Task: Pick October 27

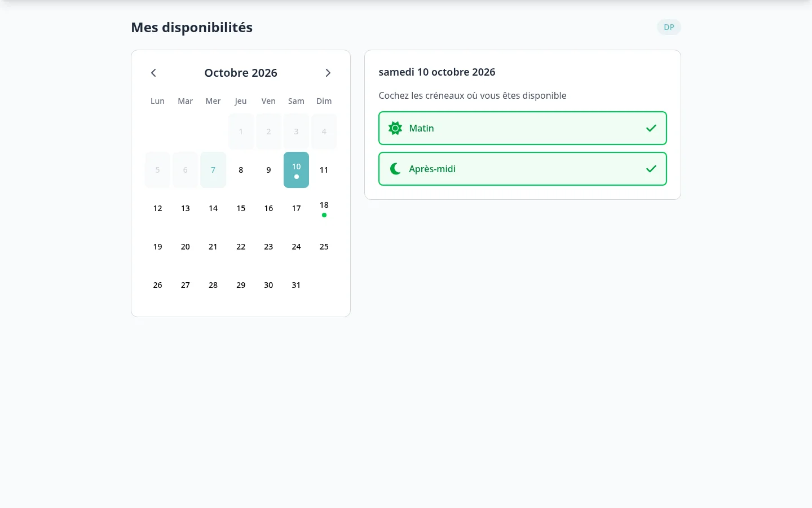Action: pos(185,285)
